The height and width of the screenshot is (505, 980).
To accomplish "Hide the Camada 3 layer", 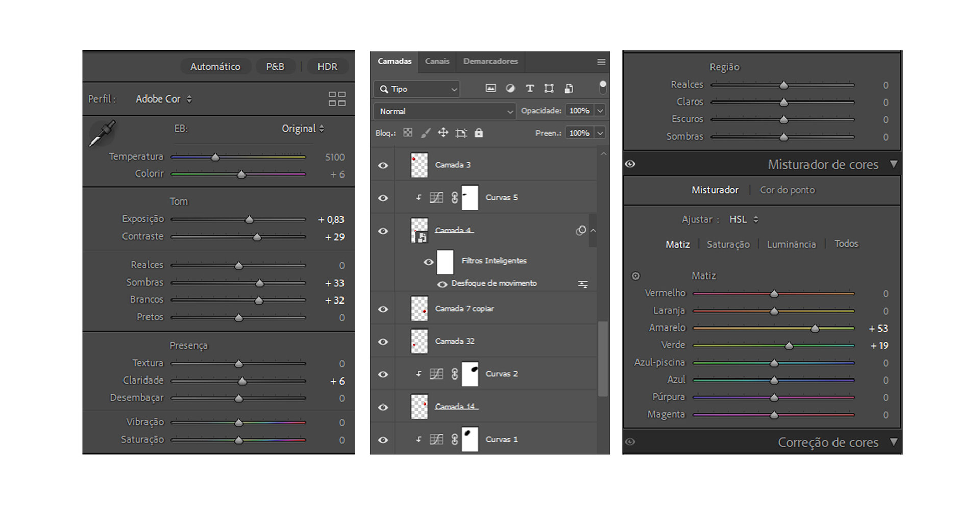I will coord(383,165).
